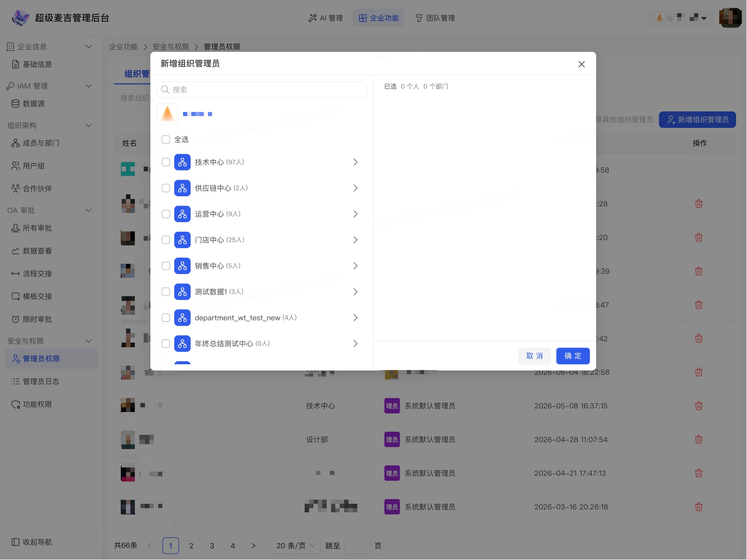Delete the row dated 2026-03-16 20:26:18
The image size is (747, 560).
pyautogui.click(x=699, y=507)
